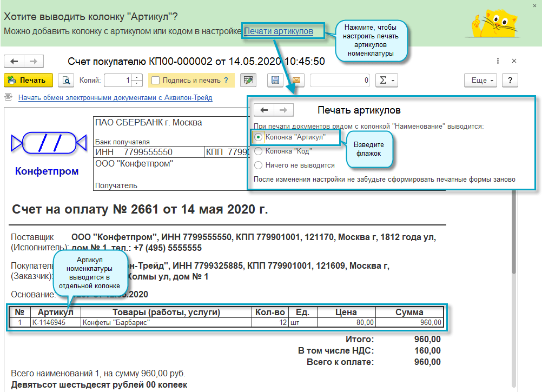Screen dimensions: 542x392
Task: Click the vertical scrollbar of the document
Action: [x=514, y=232]
